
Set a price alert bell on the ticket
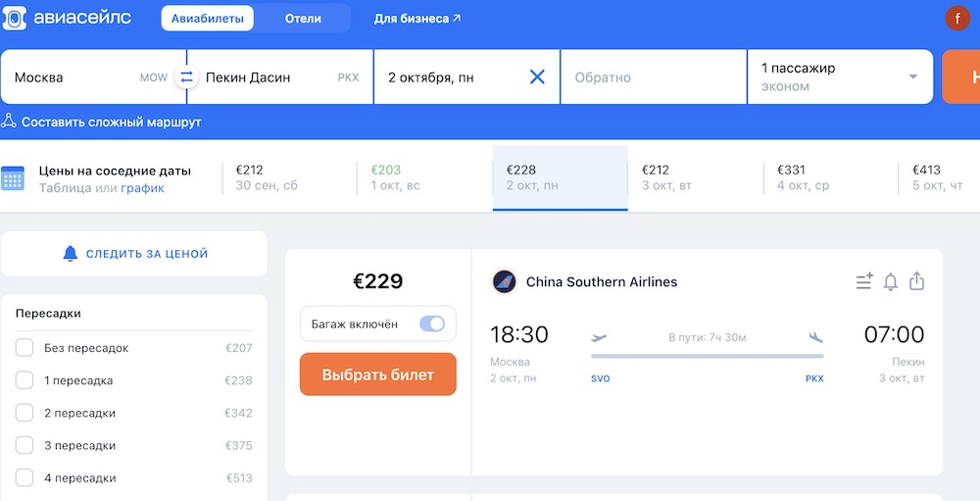(890, 282)
